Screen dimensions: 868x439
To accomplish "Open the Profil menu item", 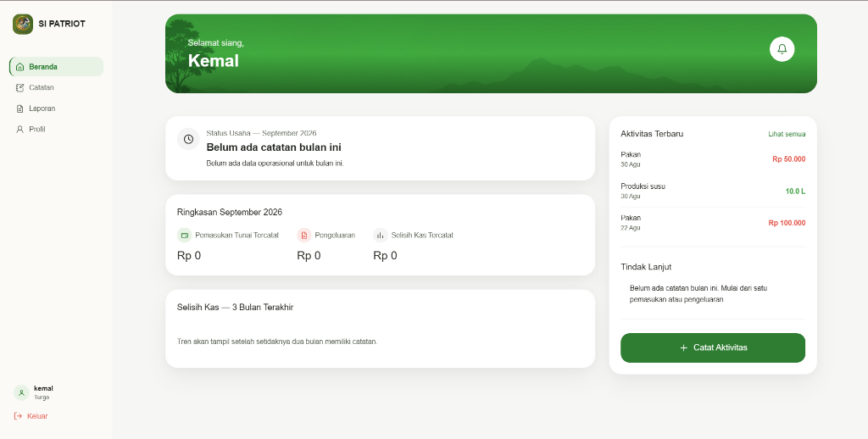I will pyautogui.click(x=57, y=129).
